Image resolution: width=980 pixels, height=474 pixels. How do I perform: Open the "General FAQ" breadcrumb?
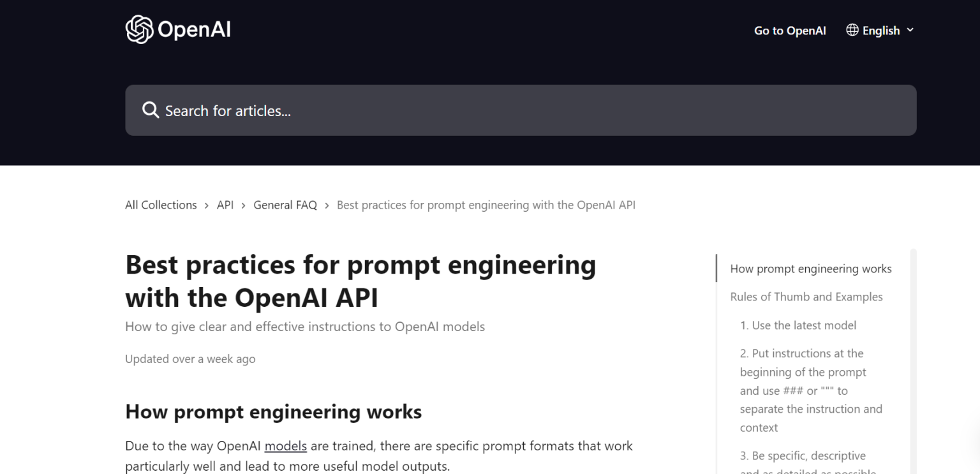click(x=285, y=205)
